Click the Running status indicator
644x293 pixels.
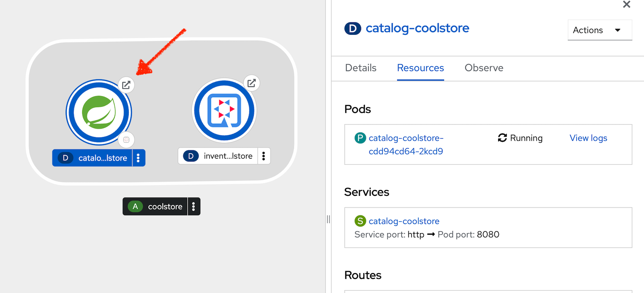[x=519, y=138]
